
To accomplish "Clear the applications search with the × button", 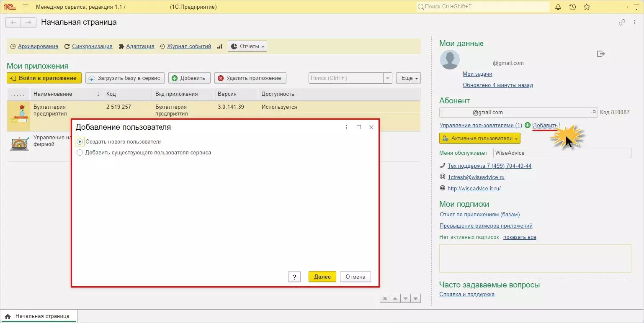I will [388, 78].
